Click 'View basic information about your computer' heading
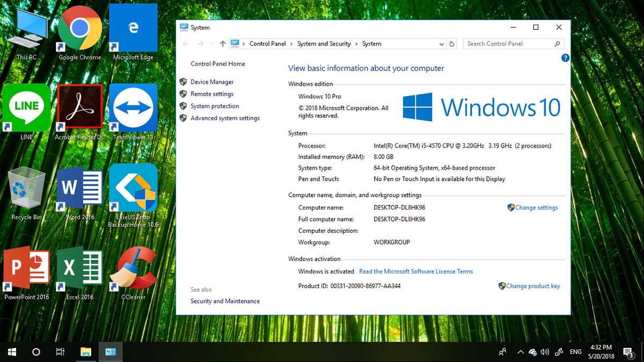This screenshot has width=644, height=362. coord(366,69)
